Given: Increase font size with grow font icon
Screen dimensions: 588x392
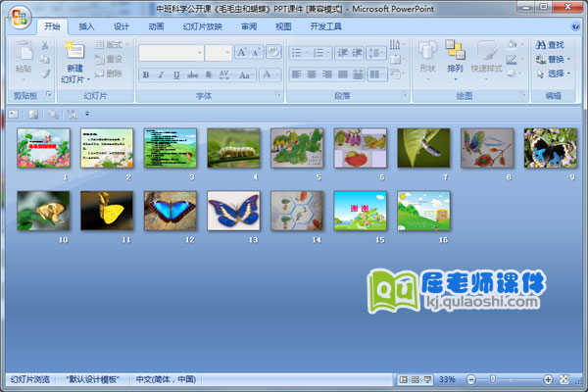Looking at the screenshot, I should pos(242,52).
